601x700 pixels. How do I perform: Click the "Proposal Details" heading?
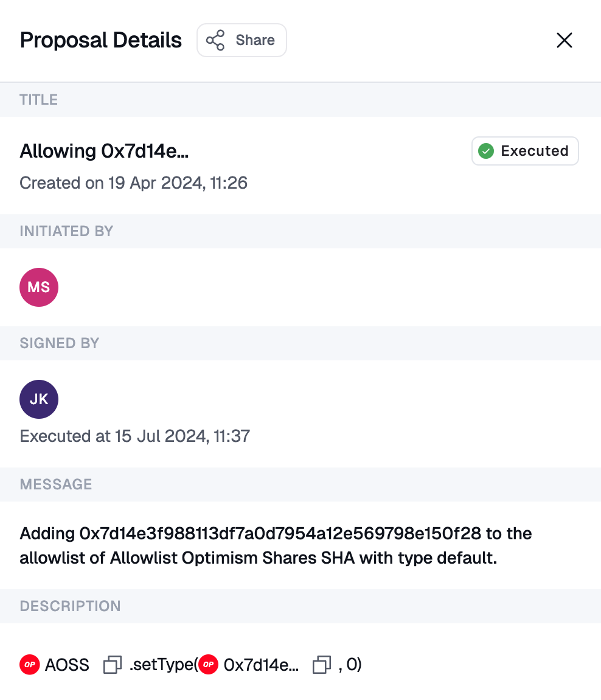100,40
